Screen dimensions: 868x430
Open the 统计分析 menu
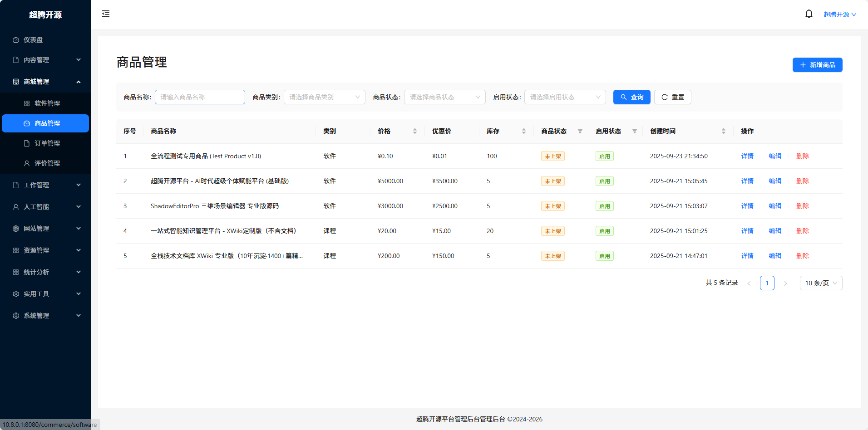tap(36, 272)
